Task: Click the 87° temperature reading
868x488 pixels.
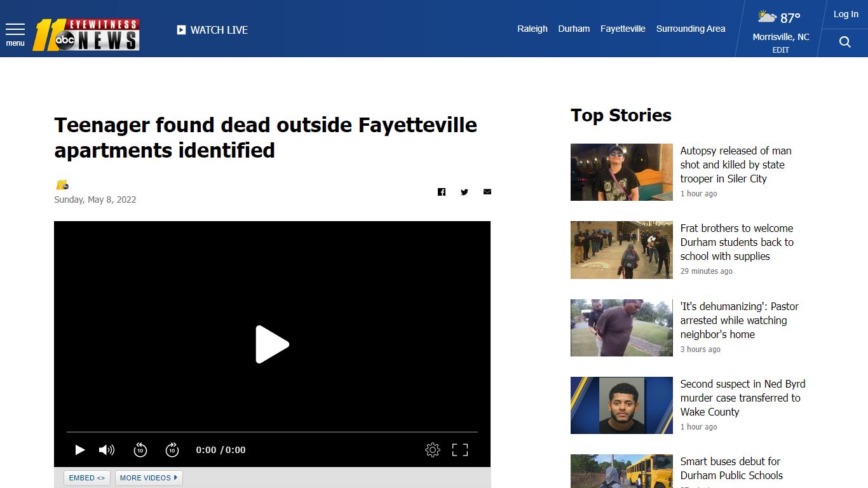Action: tap(790, 18)
